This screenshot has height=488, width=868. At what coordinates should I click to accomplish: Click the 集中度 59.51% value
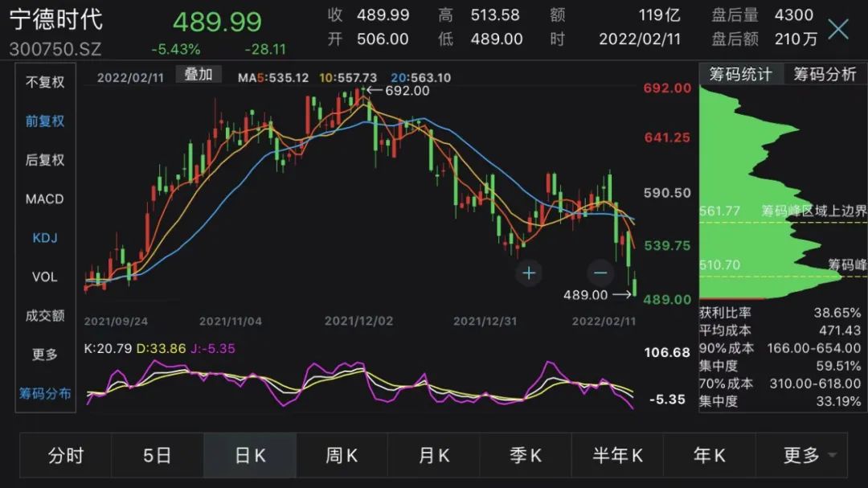coord(838,366)
